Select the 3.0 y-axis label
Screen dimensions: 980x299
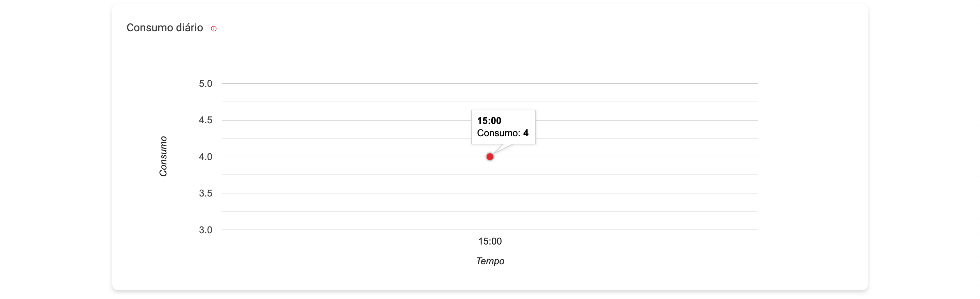[x=206, y=230]
